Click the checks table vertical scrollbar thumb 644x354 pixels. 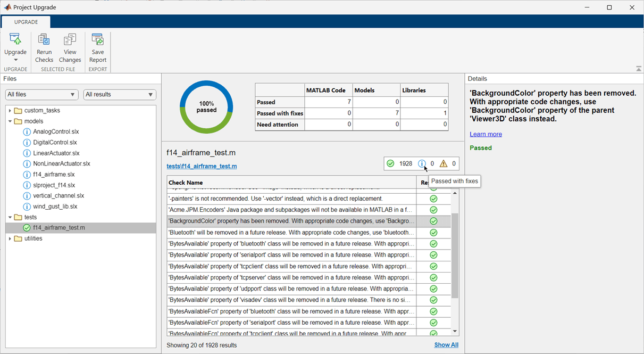(455, 255)
